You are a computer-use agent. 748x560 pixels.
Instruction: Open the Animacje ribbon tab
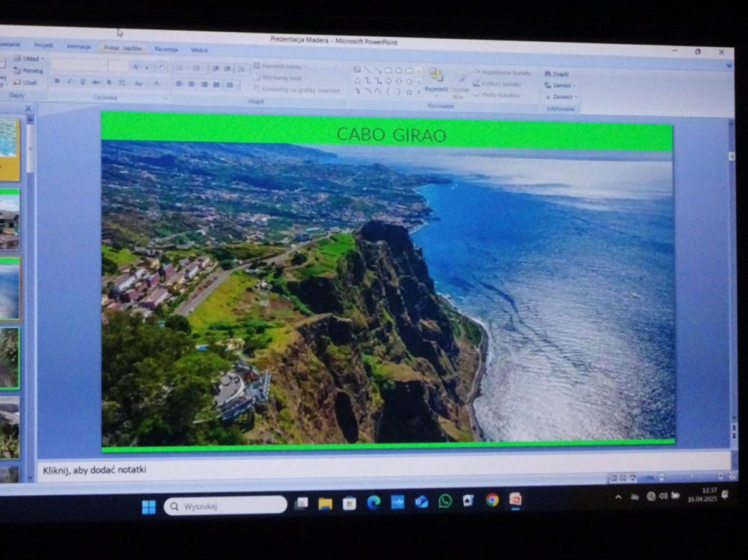pos(79,47)
